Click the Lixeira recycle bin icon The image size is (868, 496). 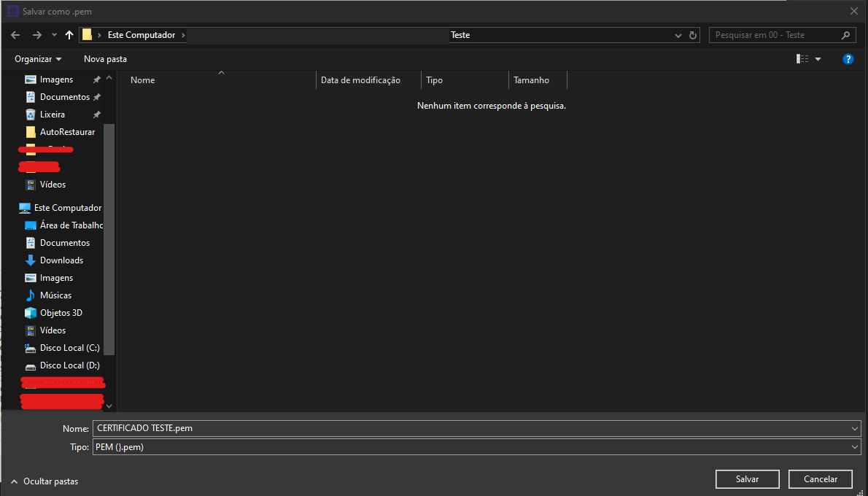31,115
